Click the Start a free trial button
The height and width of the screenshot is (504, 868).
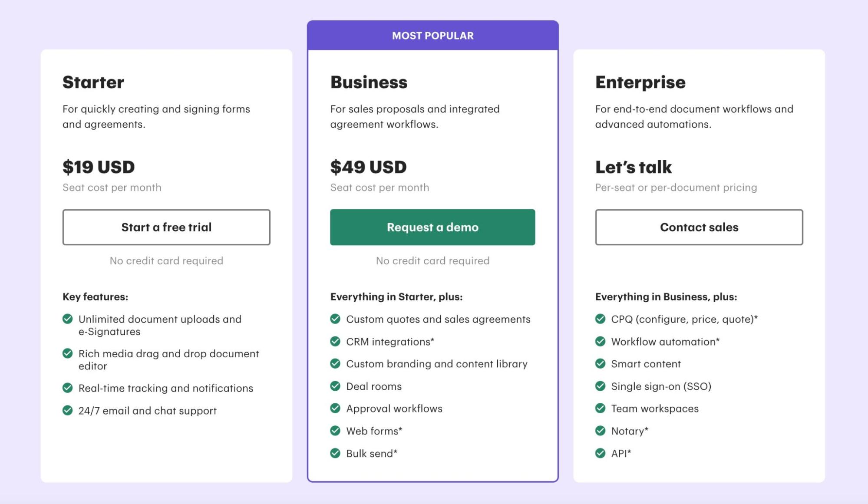[166, 227]
